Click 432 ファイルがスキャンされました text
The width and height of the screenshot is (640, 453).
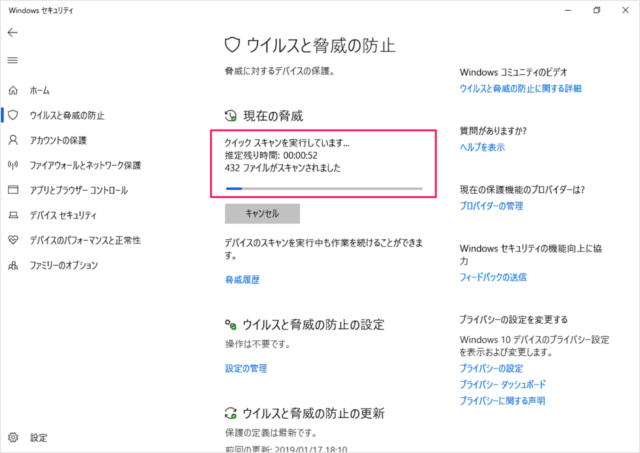(282, 168)
